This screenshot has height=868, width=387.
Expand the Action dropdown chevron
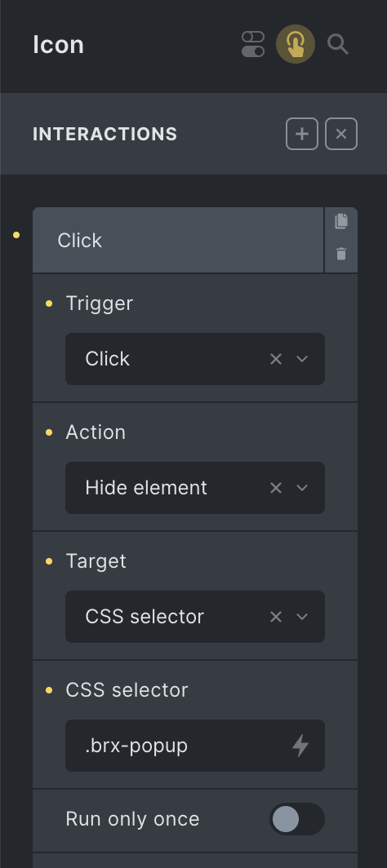pyautogui.click(x=302, y=488)
